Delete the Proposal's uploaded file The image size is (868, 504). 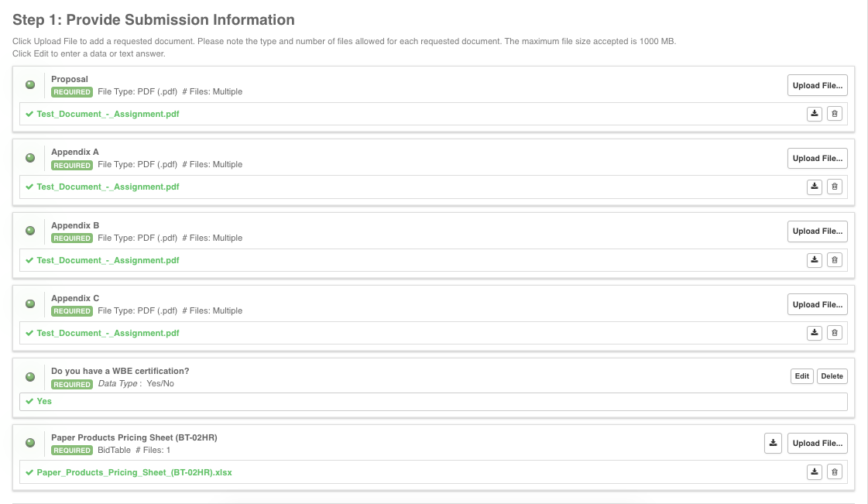point(834,113)
